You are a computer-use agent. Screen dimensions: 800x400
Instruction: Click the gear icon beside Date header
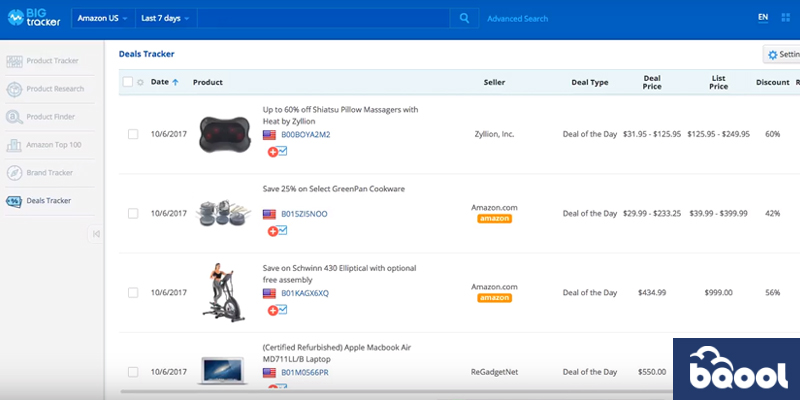141,82
